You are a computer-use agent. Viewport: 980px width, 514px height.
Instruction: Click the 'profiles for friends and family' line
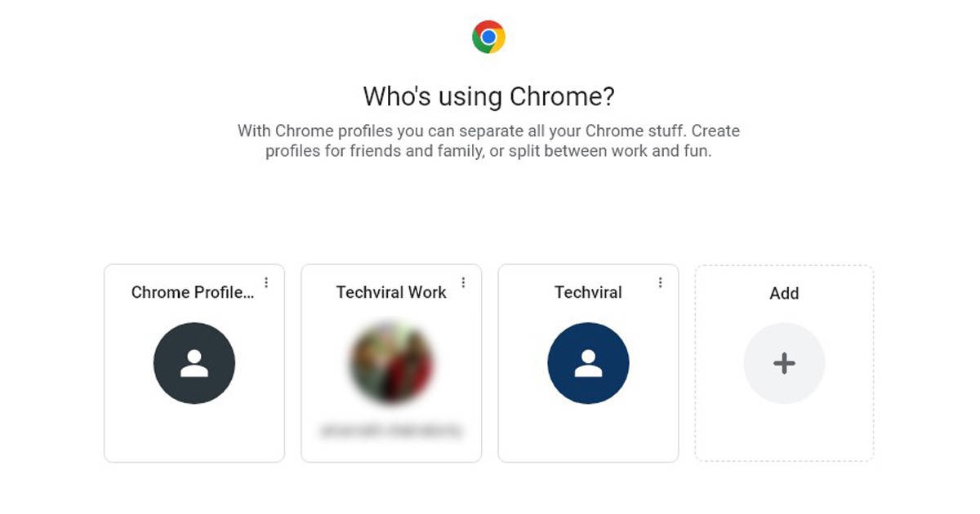[x=488, y=152]
